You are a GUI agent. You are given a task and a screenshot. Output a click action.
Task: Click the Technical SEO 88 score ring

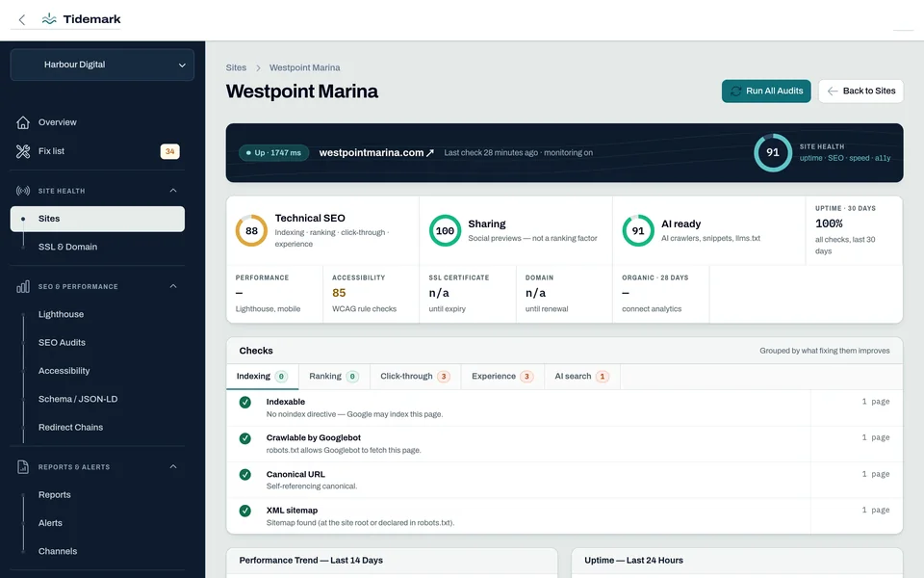click(x=251, y=230)
